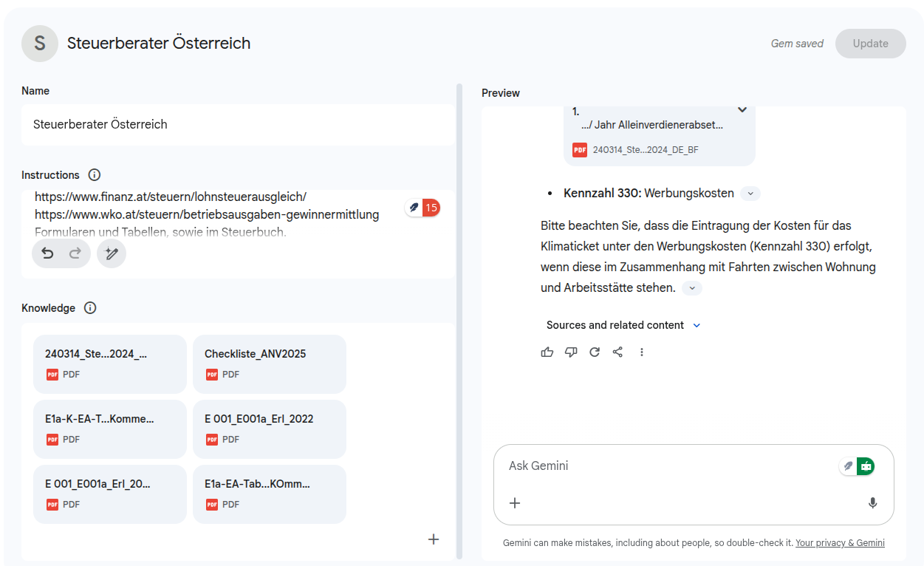Screen dimensions: 924x566
Task: Toggle the extension switch showing 15 in Instructions
Action: pyautogui.click(x=422, y=208)
